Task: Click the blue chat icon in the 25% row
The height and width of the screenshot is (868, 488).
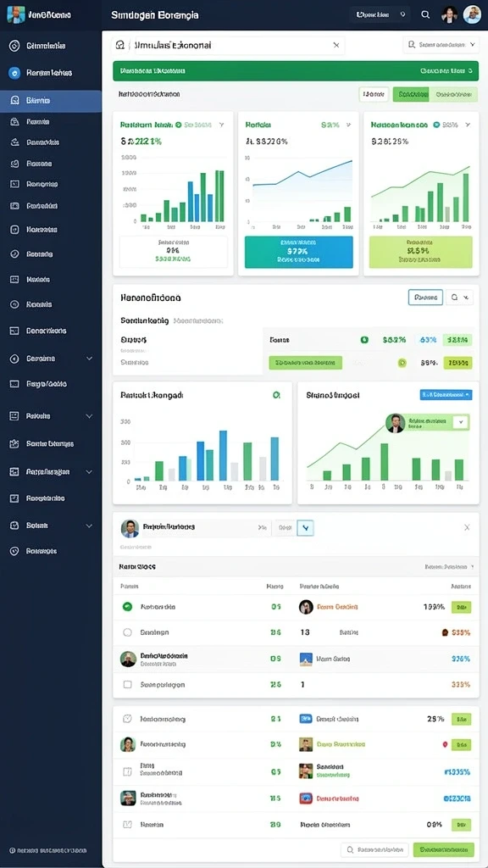Action: pyautogui.click(x=306, y=719)
